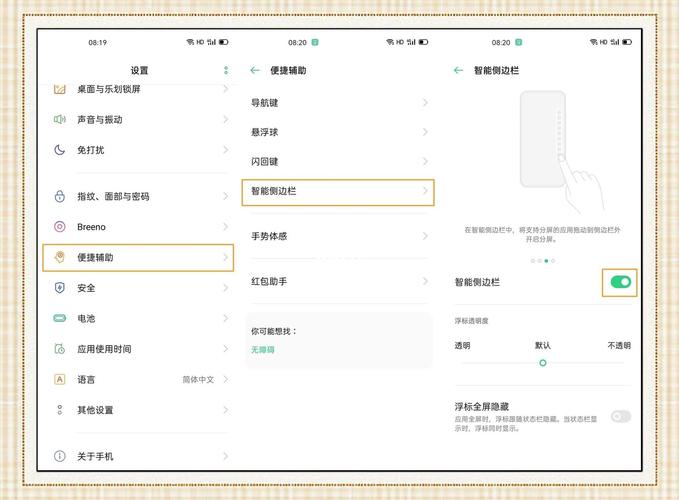Open 指纹、面部与密码 settings entry
This screenshot has width=679, height=500.
[138, 196]
